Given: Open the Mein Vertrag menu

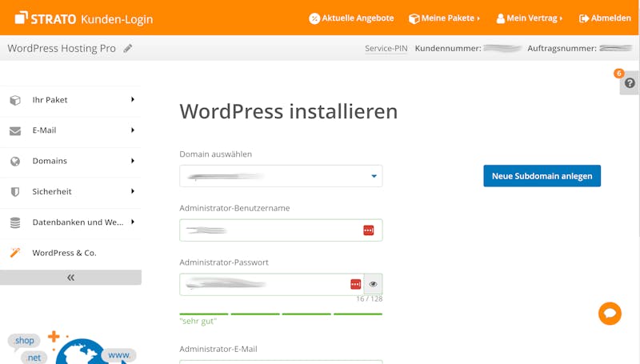Looking at the screenshot, I should [530, 18].
